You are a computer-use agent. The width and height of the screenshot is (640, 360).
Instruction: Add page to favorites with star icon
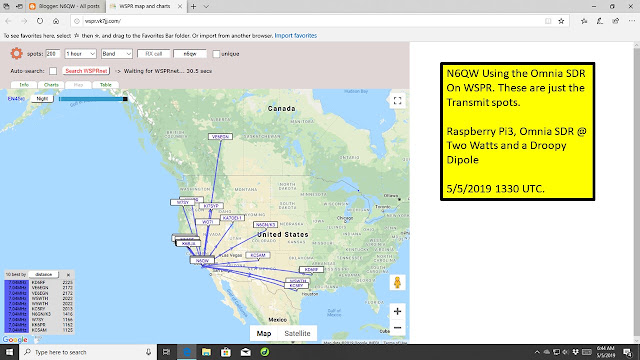tap(561, 21)
